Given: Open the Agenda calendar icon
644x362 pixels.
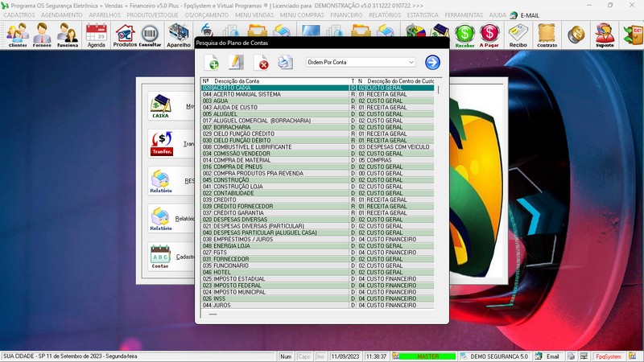Looking at the screenshot, I should (x=97, y=35).
